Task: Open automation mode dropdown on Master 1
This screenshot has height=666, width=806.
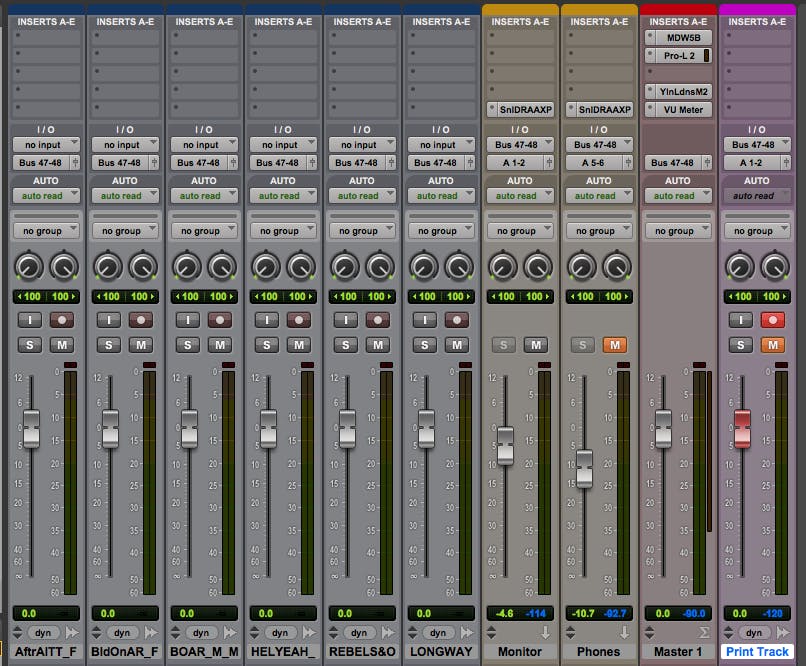Action: point(678,196)
